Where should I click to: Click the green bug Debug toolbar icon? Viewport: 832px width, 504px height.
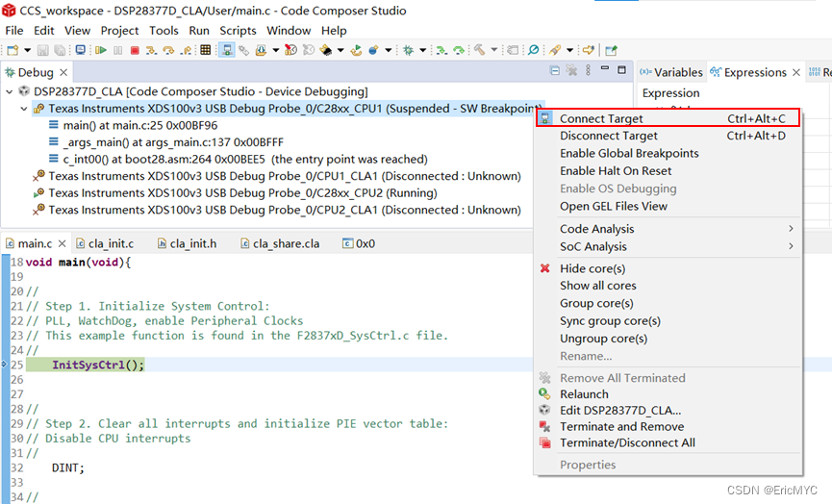coord(408,50)
